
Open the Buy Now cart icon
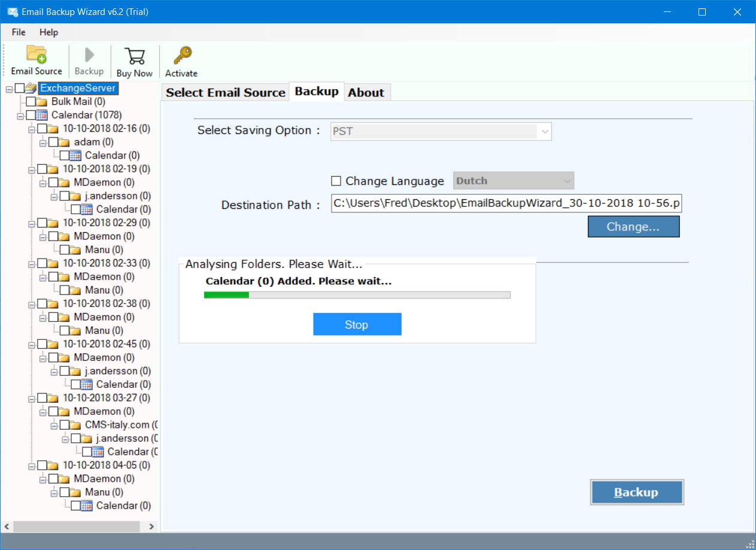pos(135,56)
